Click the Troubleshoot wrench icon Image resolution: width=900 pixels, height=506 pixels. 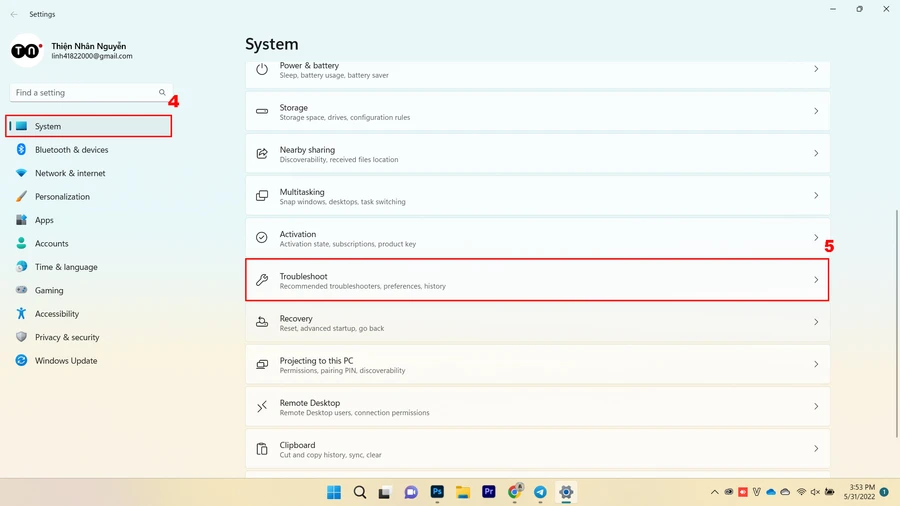point(262,280)
